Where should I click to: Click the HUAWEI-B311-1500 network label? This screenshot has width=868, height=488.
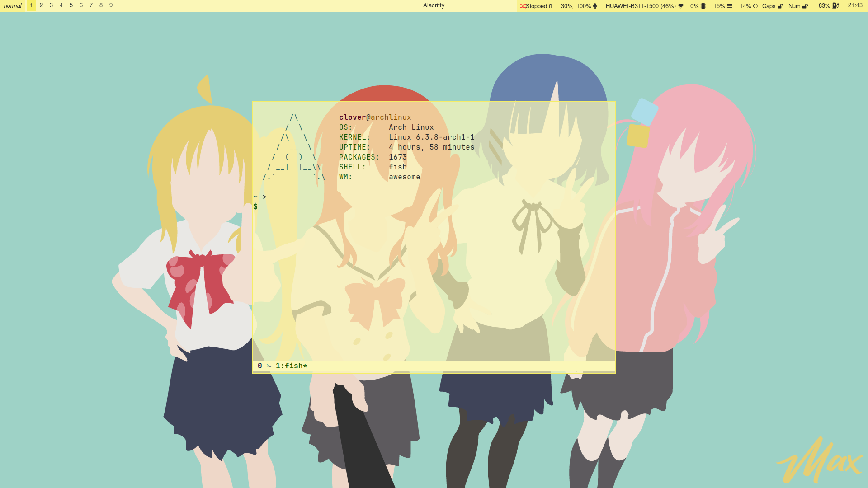(640, 6)
